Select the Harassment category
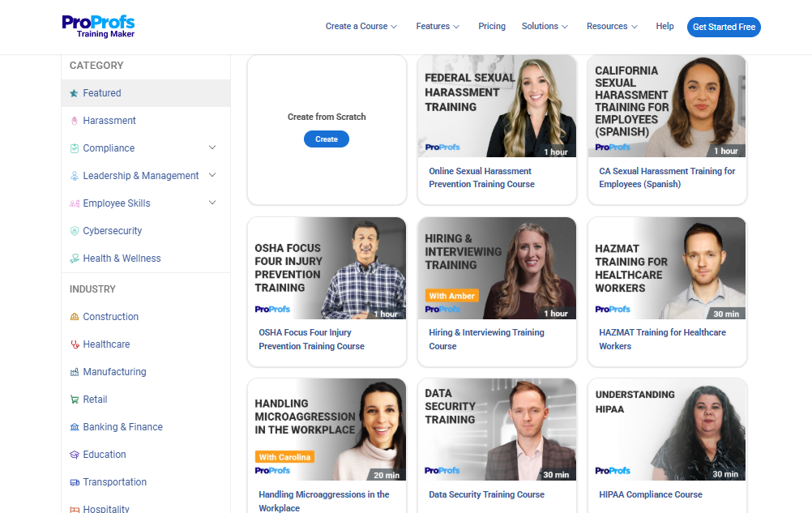Image resolution: width=812 pixels, height=513 pixels. 146,121
